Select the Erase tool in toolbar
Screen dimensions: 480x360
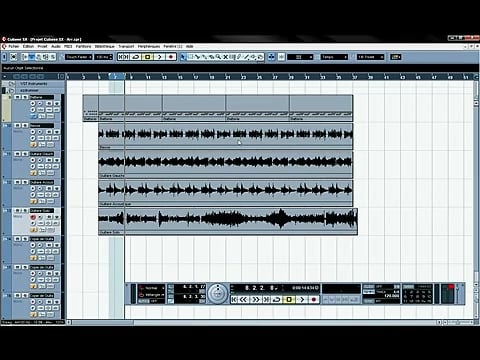(211, 57)
